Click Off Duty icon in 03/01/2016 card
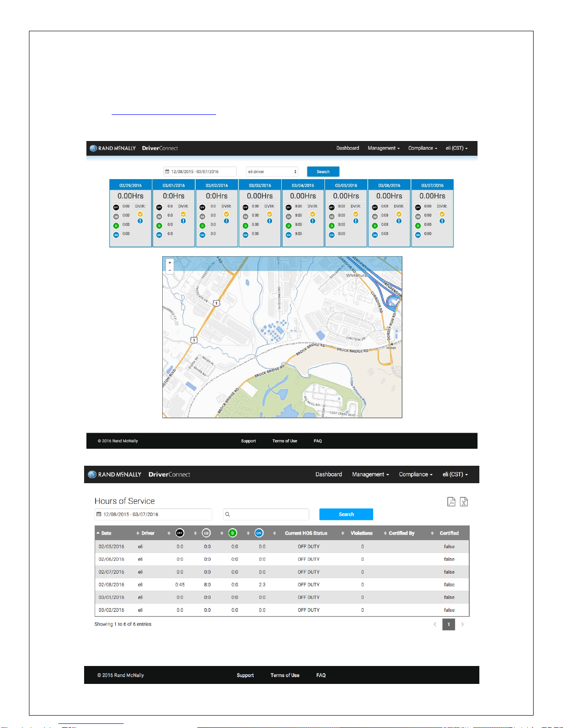 pyautogui.click(x=159, y=207)
